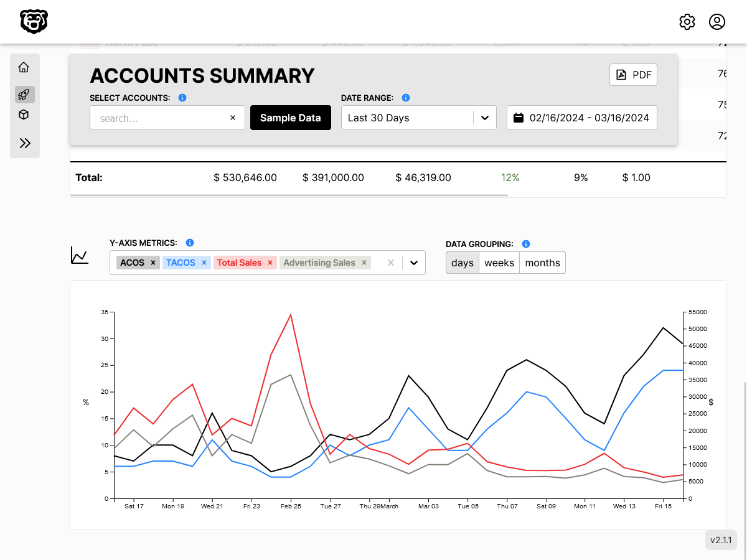
Task: Open the cube products icon in sidebar
Action: 24,115
